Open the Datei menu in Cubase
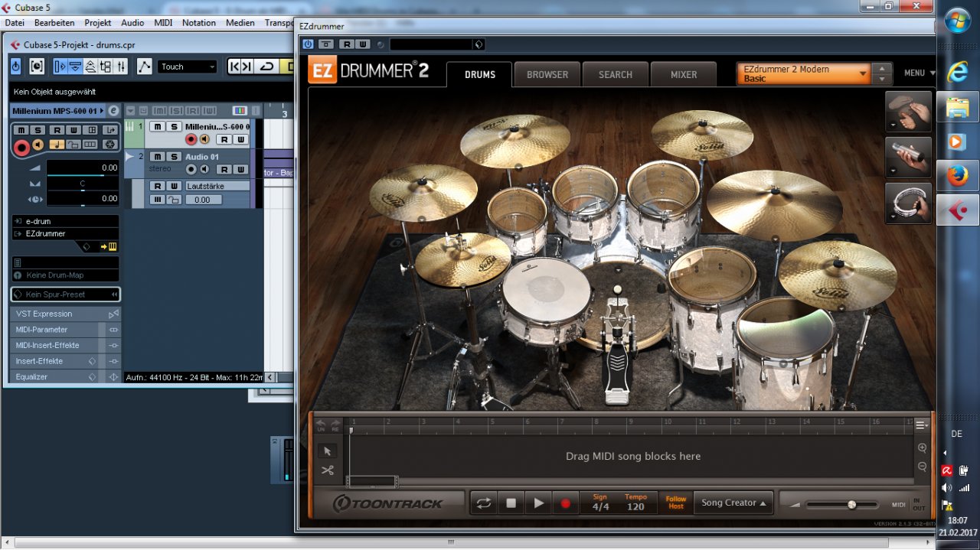Screen dimensions: 980x550 [x=15, y=23]
